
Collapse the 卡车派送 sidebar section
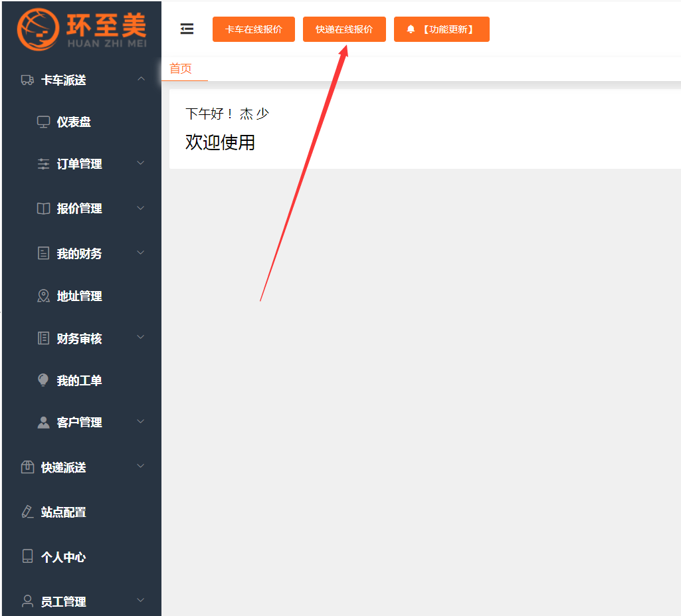click(x=140, y=79)
